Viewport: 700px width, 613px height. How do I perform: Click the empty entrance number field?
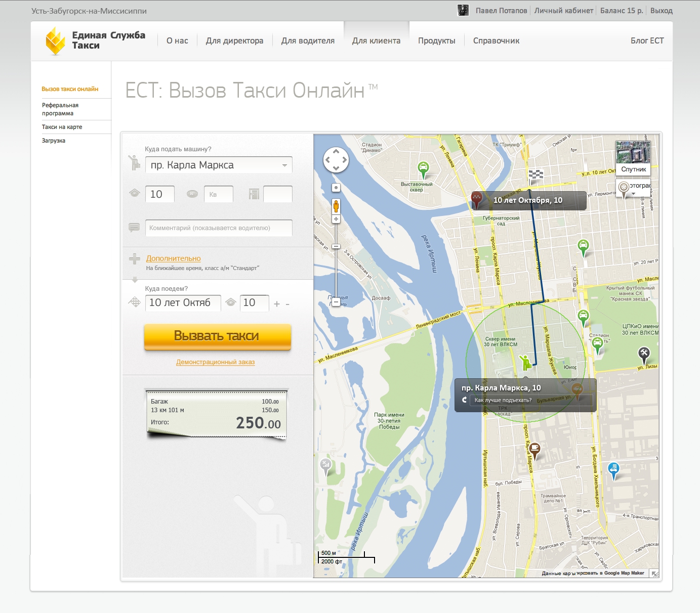coord(278,194)
